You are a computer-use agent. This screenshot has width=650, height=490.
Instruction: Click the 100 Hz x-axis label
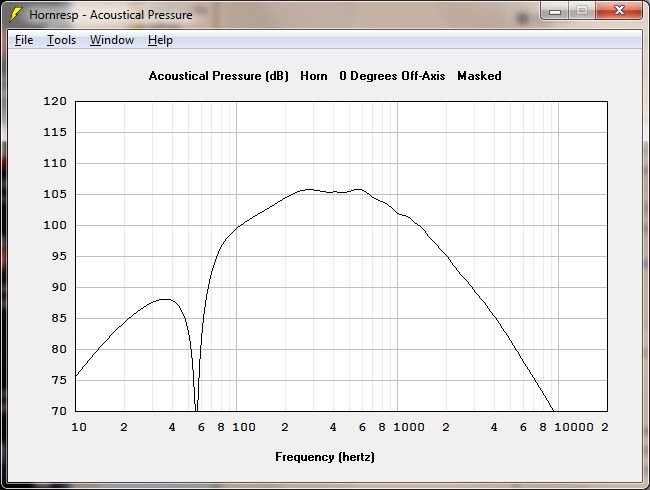244,427
